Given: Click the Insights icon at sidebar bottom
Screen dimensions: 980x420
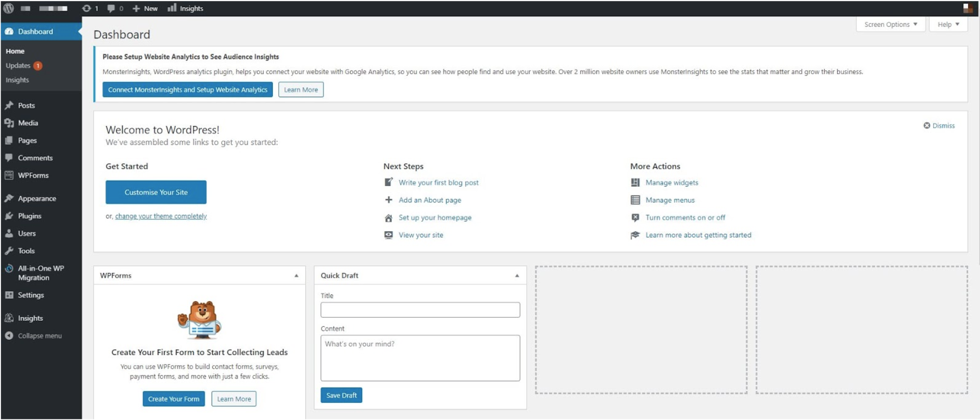Looking at the screenshot, I should pyautogui.click(x=9, y=318).
